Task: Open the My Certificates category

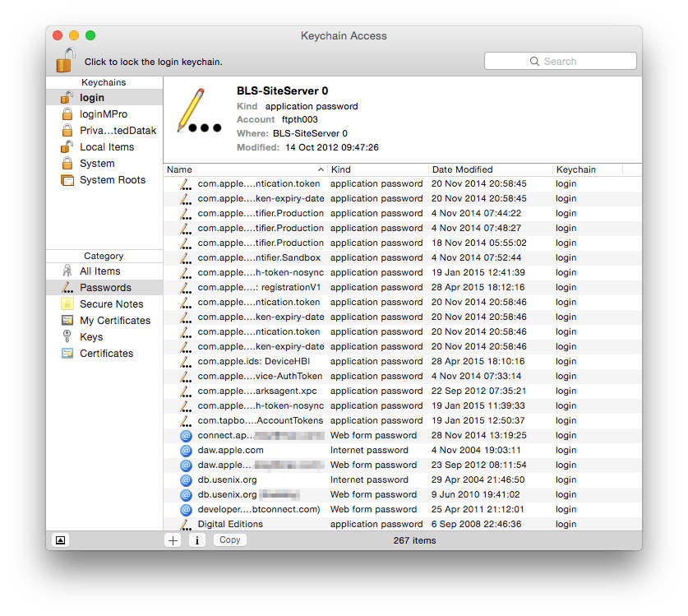Action: 114,321
